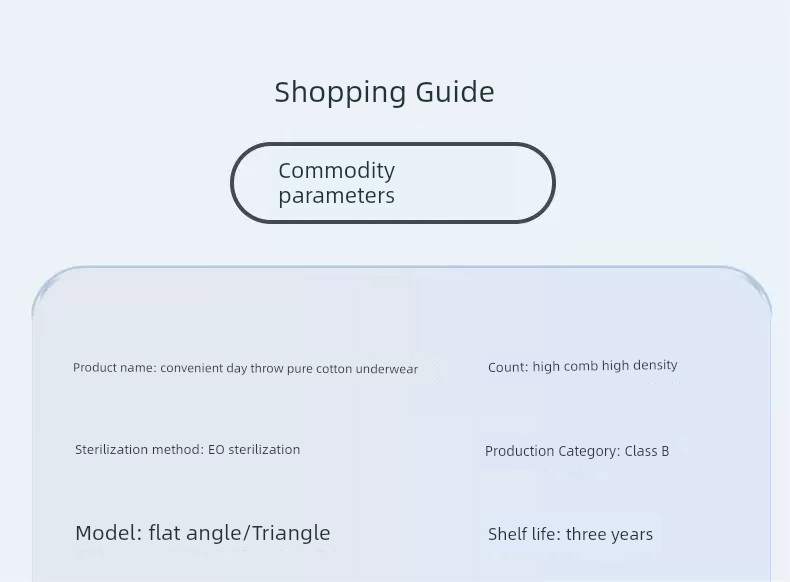Click the words Class B
Viewport: 790px width, 582px height.
coord(647,451)
